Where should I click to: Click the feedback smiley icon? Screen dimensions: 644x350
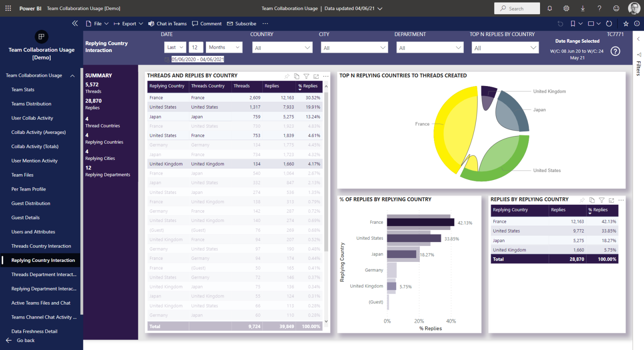(x=616, y=8)
